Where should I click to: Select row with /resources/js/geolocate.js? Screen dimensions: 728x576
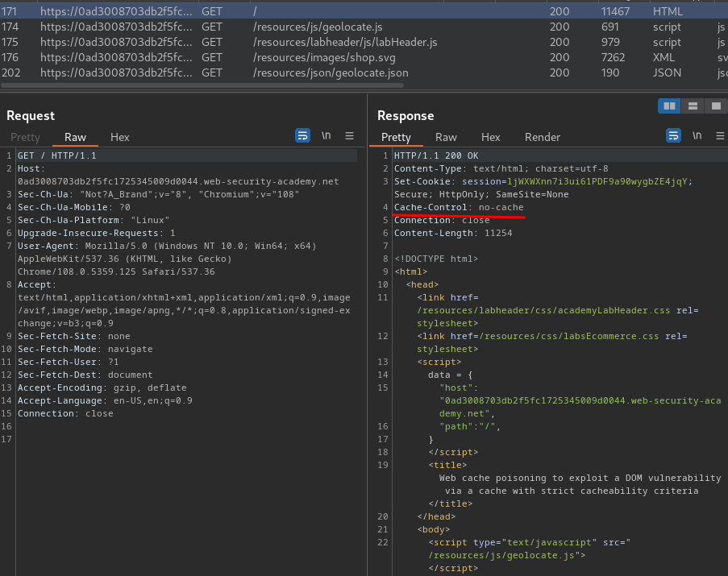pyautogui.click(x=364, y=27)
